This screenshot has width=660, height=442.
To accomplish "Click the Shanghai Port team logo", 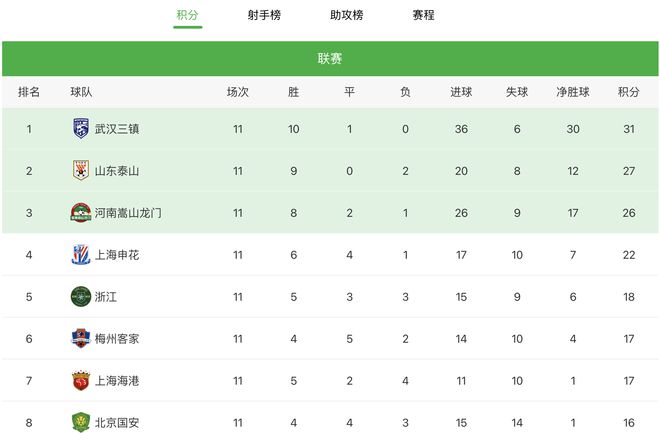I will click(81, 381).
